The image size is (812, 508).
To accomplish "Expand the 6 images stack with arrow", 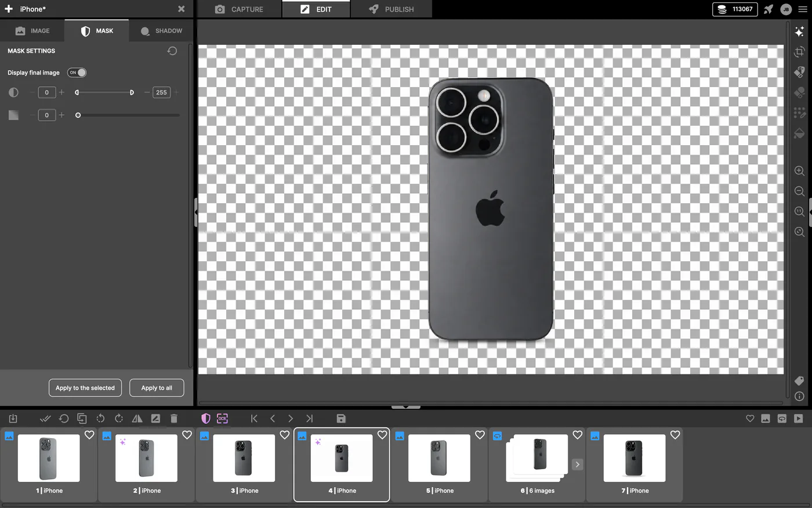I will click(577, 464).
